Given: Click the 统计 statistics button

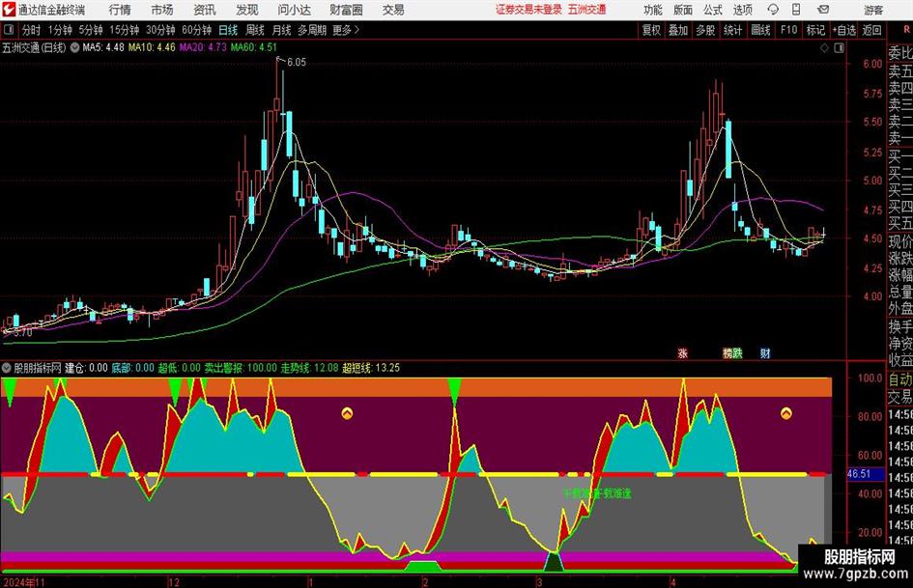Looking at the screenshot, I should [x=733, y=30].
